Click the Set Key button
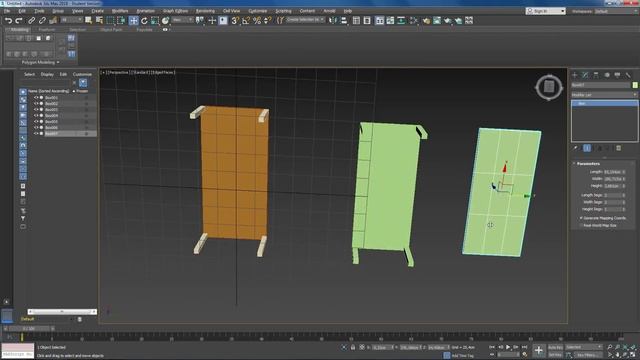640x360 pixels. click(x=555, y=355)
